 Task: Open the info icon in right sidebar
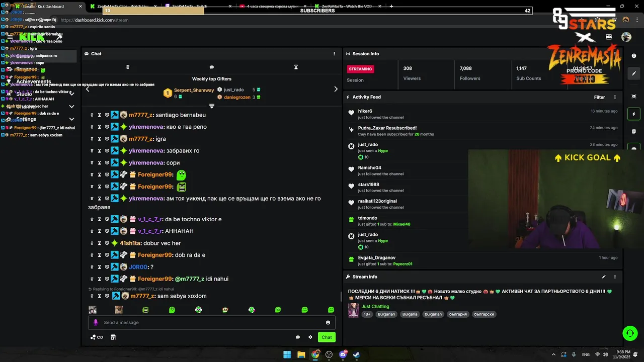click(634, 56)
